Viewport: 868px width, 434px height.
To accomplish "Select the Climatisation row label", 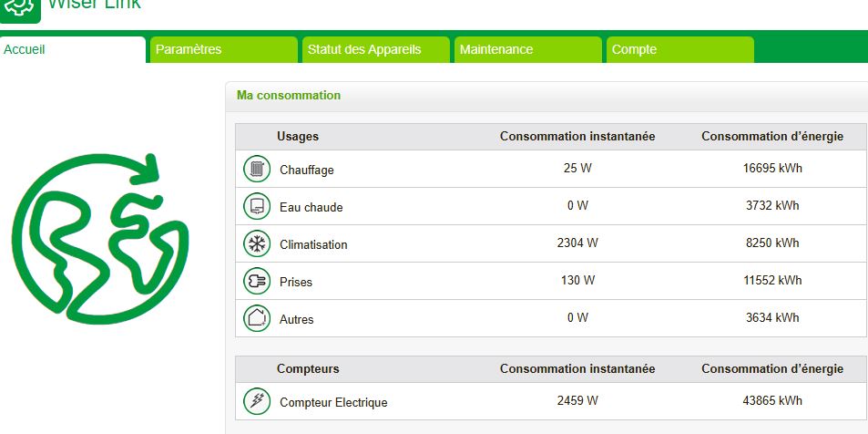I will (x=313, y=245).
